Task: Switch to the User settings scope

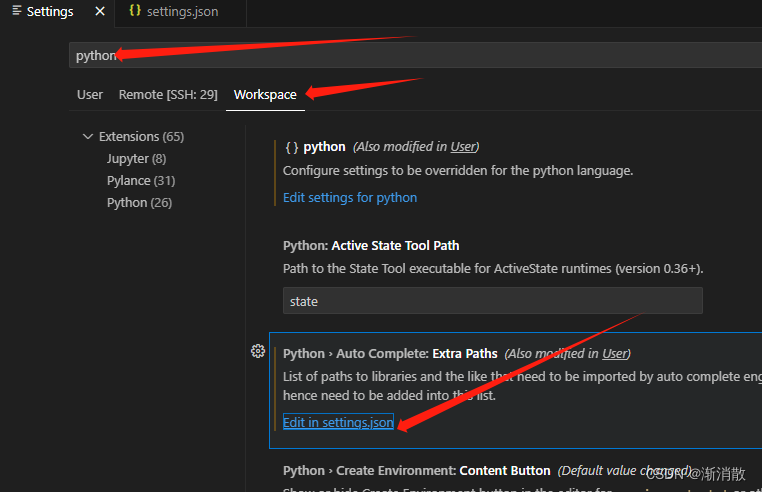Action: pos(90,94)
